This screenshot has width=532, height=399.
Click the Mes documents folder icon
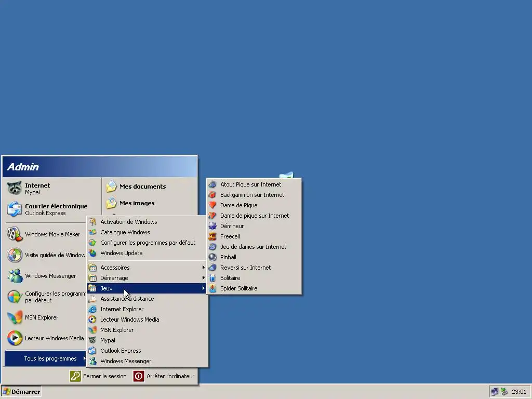[111, 187]
